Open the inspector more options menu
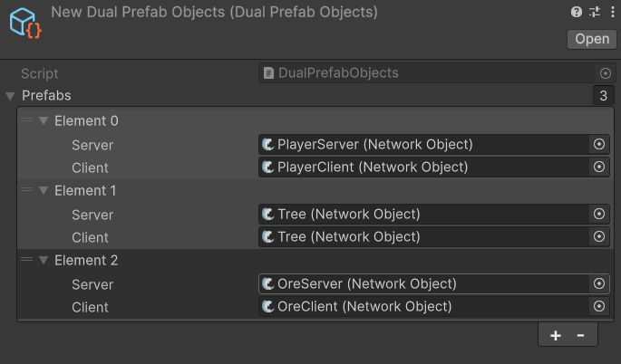This screenshot has height=364, width=621. 611,12
